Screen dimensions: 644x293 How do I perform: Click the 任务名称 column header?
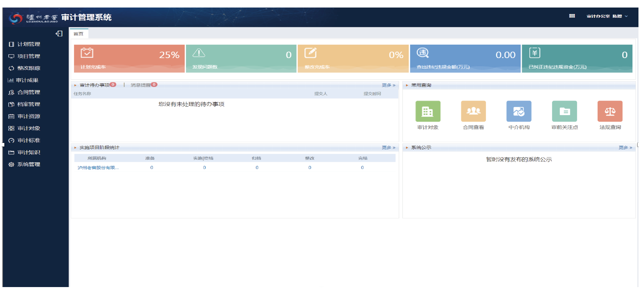point(82,94)
